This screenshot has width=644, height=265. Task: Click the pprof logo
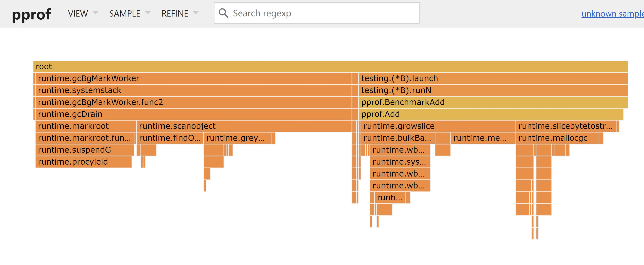tap(32, 14)
